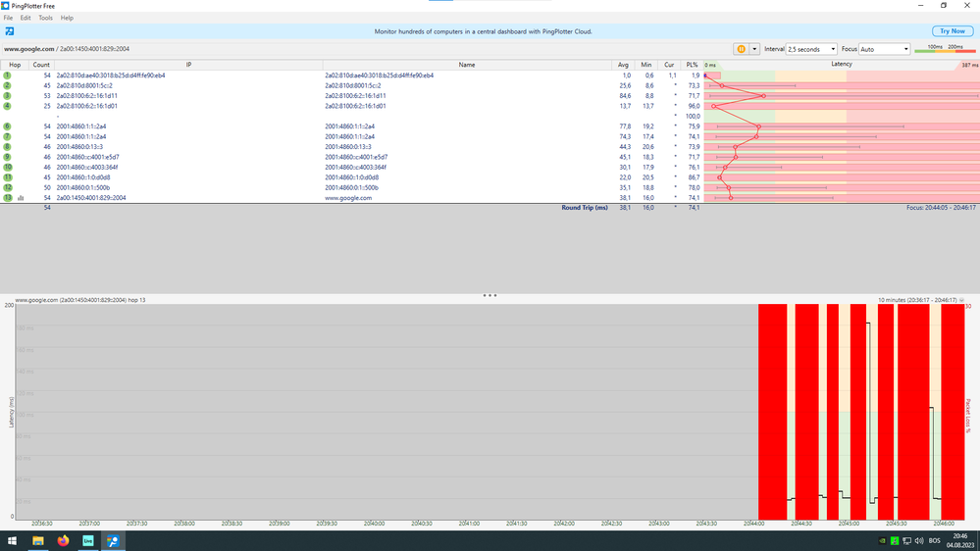Select the hop 4 green circle icon
The width and height of the screenshot is (980, 551).
(8, 106)
